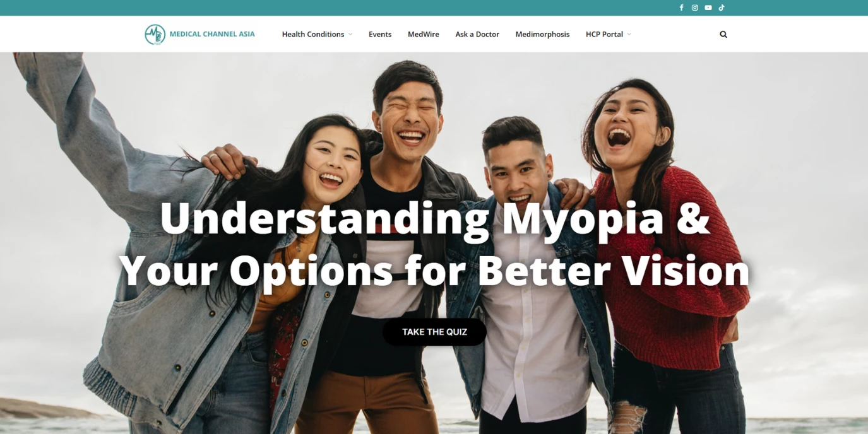Image resolution: width=868 pixels, height=434 pixels.
Task: Open the Health Conditions menu label
Action: [x=313, y=34]
